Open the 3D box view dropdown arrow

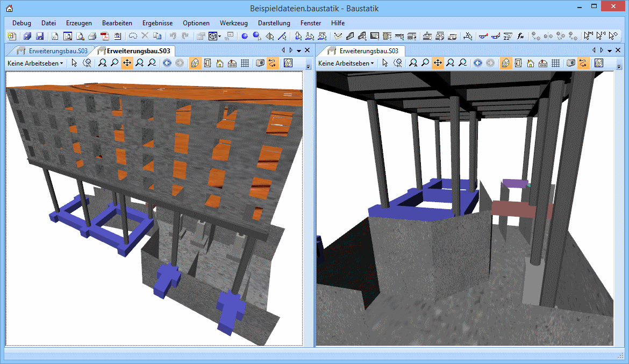(x=220, y=37)
